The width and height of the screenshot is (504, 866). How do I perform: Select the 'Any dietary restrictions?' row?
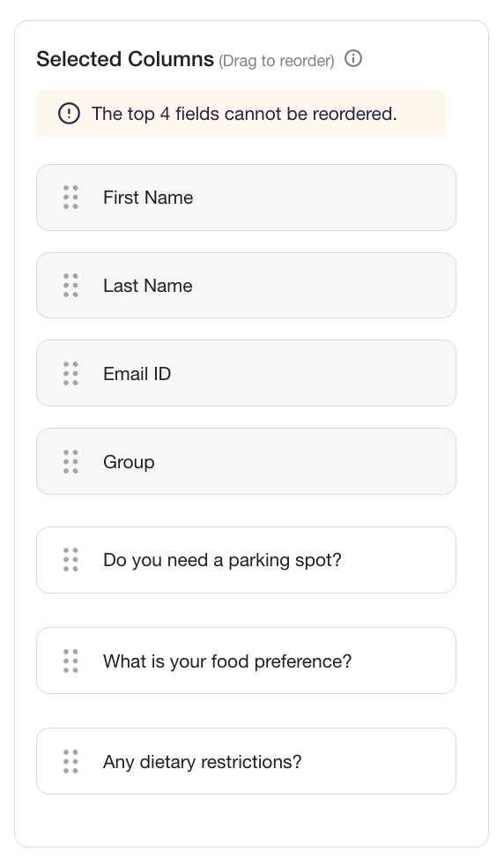246,761
